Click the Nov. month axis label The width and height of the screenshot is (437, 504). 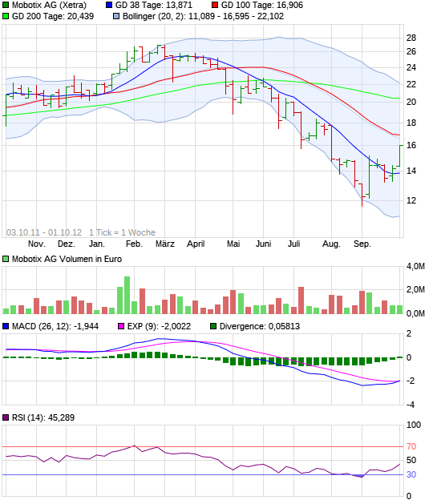37,244
